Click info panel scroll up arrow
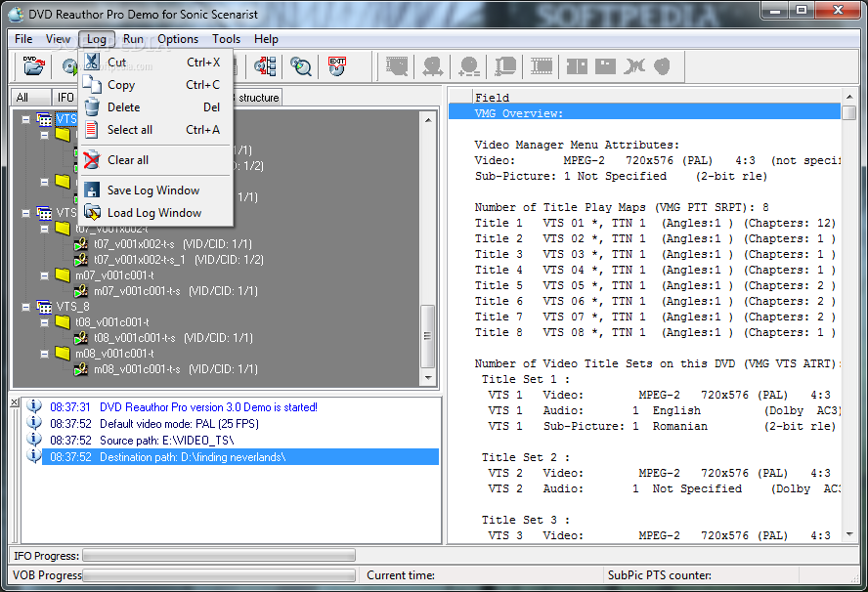Image resolution: width=868 pixels, height=592 pixels. point(849,97)
